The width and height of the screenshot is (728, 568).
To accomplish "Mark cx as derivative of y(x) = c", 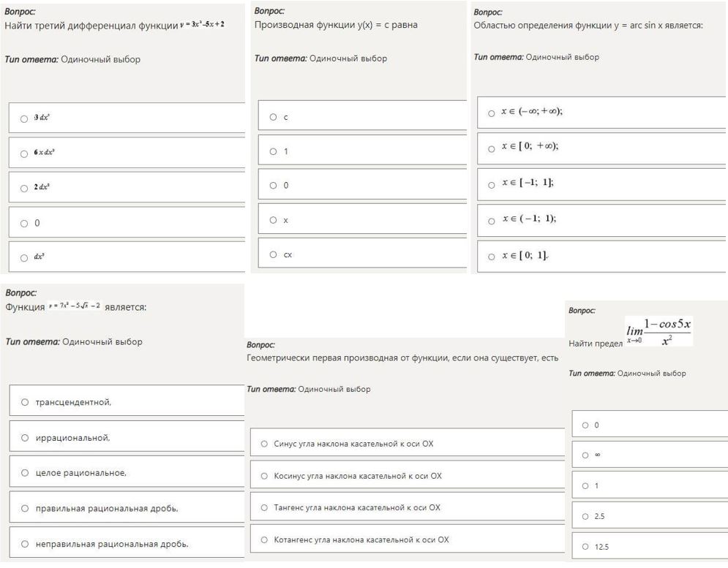I will click(x=273, y=254).
